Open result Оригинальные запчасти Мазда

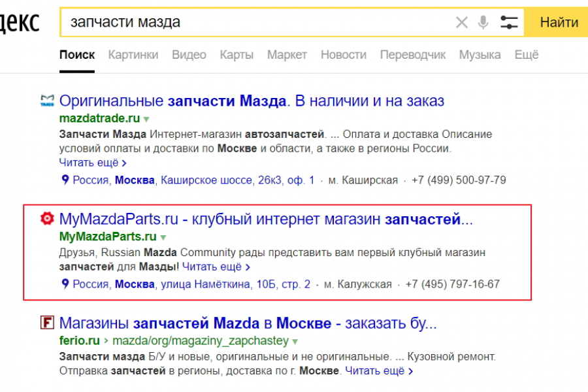point(252,101)
